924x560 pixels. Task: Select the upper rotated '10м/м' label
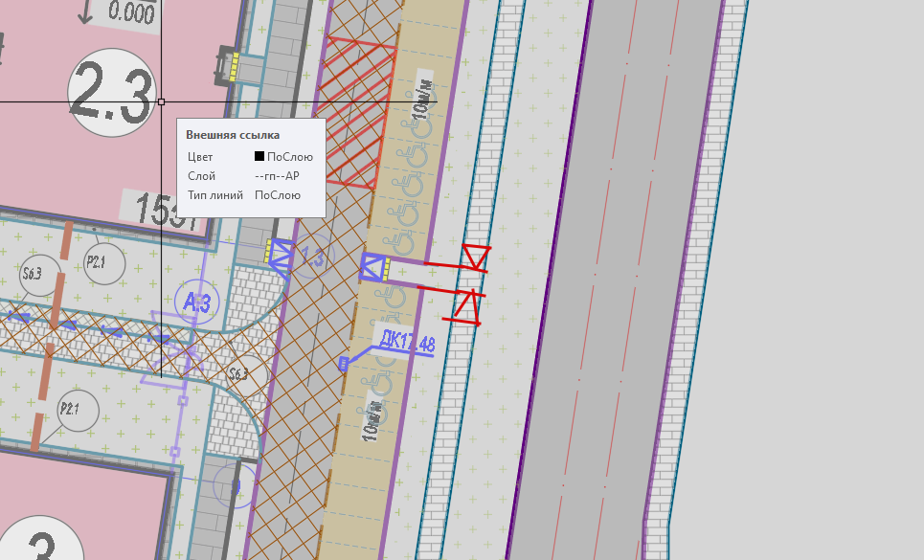click(x=422, y=99)
